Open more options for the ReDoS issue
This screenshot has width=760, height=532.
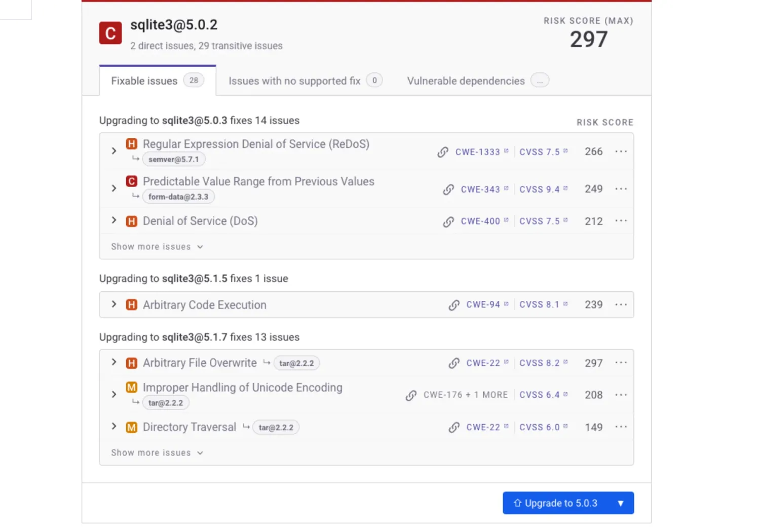point(621,151)
